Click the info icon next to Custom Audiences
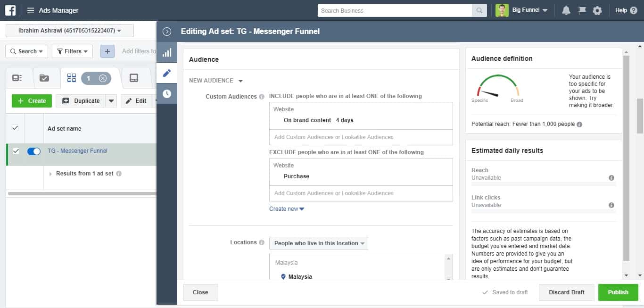Image resolution: width=644 pixels, height=308 pixels. tap(261, 97)
